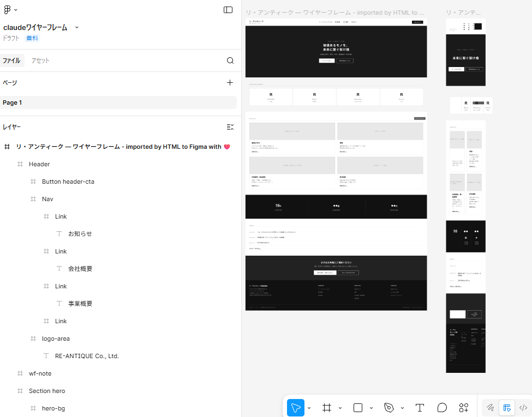
Task: Click the search icon in the file panel
Action: pos(230,61)
